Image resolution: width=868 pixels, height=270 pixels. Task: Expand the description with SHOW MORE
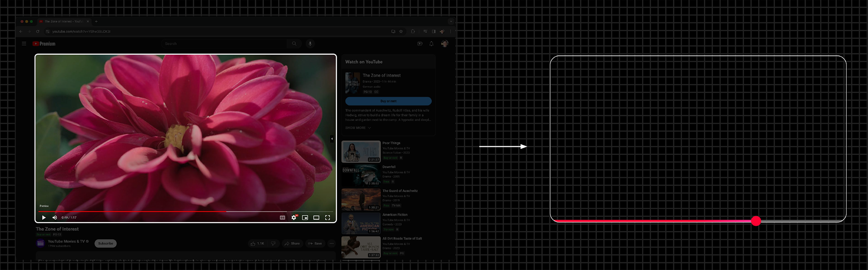tap(358, 128)
